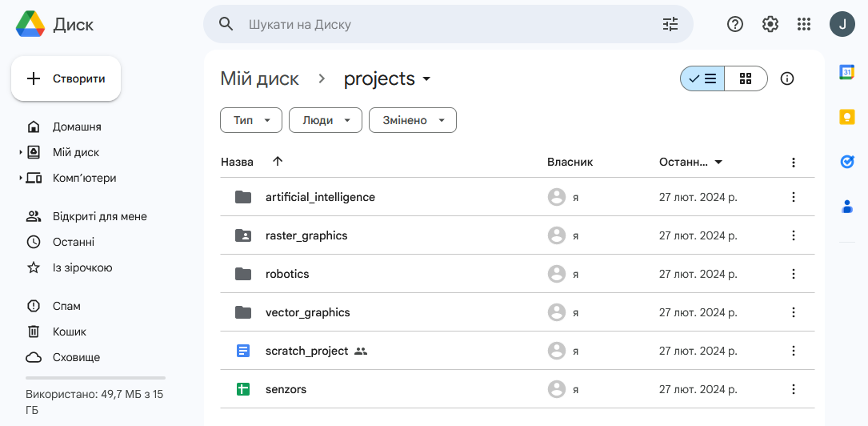This screenshot has height=426, width=868.
Task: Open the Тип filter dropdown
Action: pyautogui.click(x=250, y=120)
